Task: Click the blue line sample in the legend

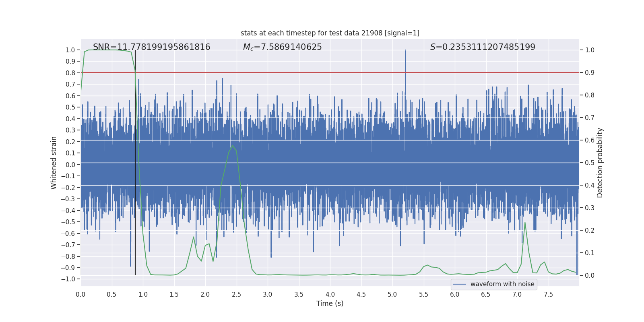Action: point(459,284)
